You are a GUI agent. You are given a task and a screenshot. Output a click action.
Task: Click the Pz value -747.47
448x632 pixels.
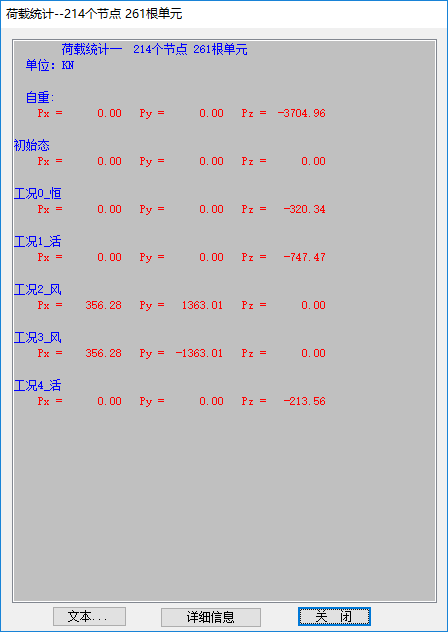pyautogui.click(x=304, y=258)
